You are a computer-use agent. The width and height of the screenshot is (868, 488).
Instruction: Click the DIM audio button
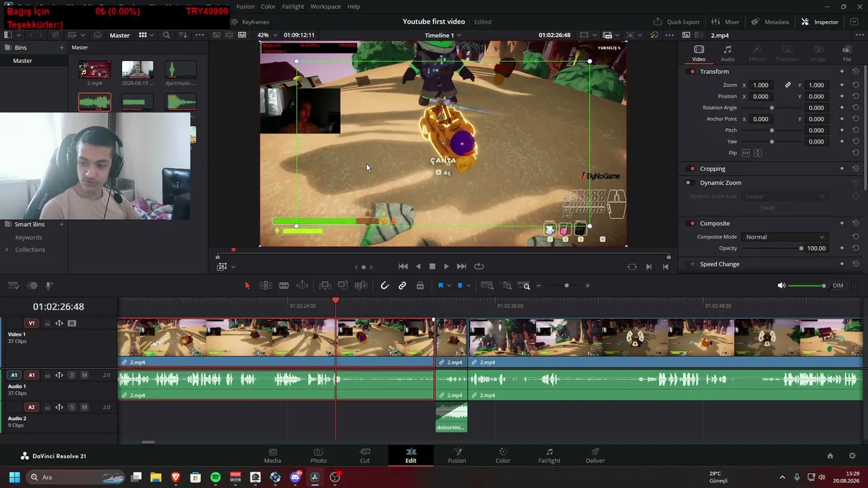(838, 285)
